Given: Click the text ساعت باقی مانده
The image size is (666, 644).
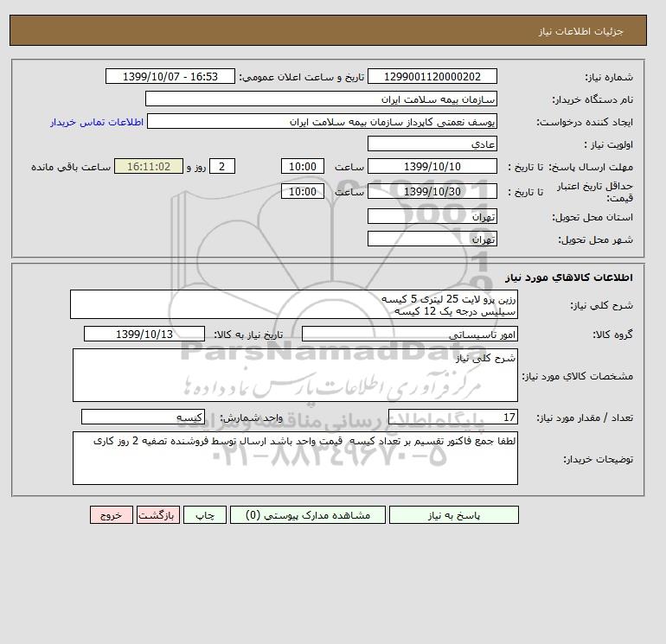Looking at the screenshot, I should tap(71, 167).
